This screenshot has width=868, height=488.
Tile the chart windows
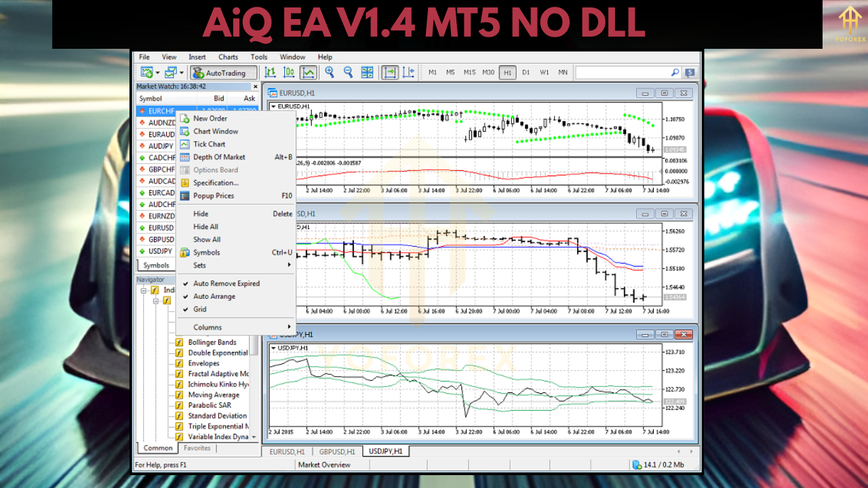point(366,73)
